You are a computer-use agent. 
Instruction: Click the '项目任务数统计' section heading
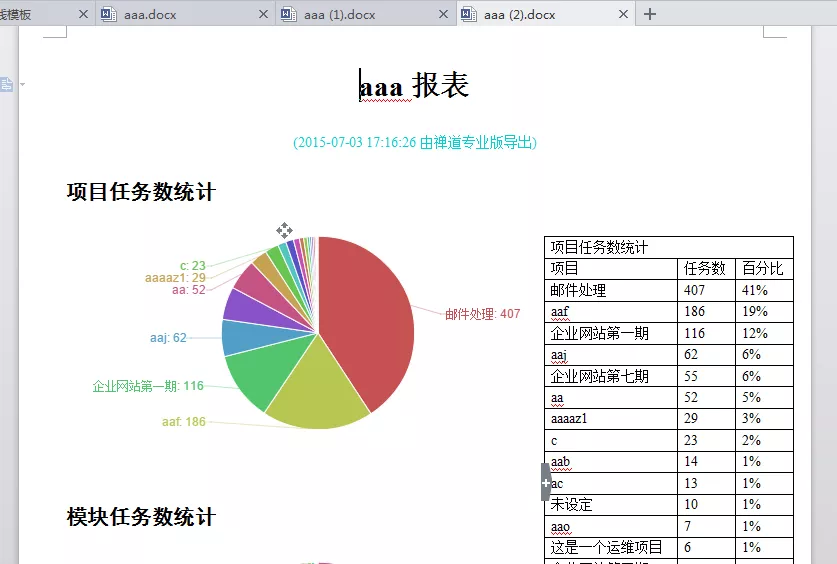141,192
